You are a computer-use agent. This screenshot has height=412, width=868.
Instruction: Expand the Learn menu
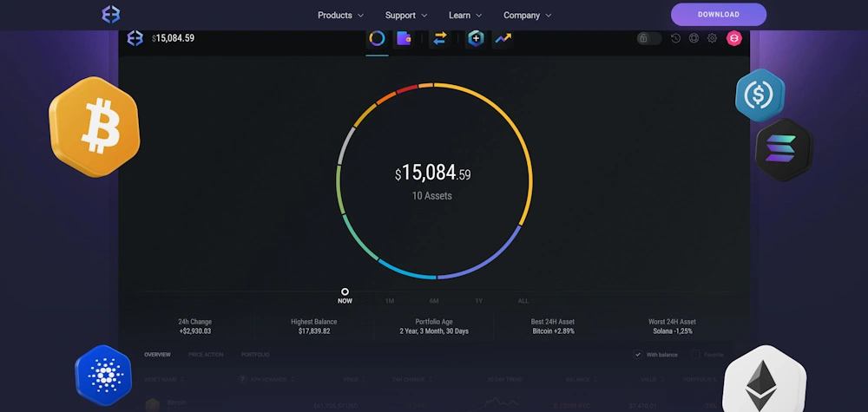point(465,16)
